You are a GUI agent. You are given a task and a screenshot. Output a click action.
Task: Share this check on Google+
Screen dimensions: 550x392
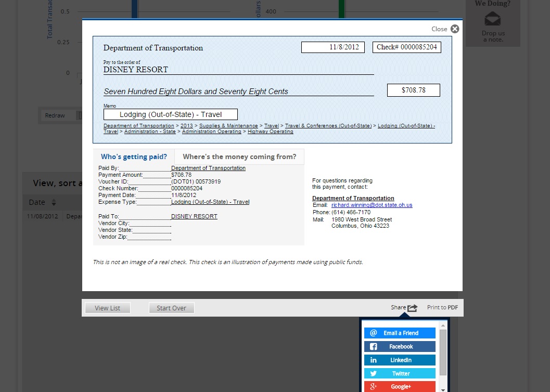coord(400,387)
